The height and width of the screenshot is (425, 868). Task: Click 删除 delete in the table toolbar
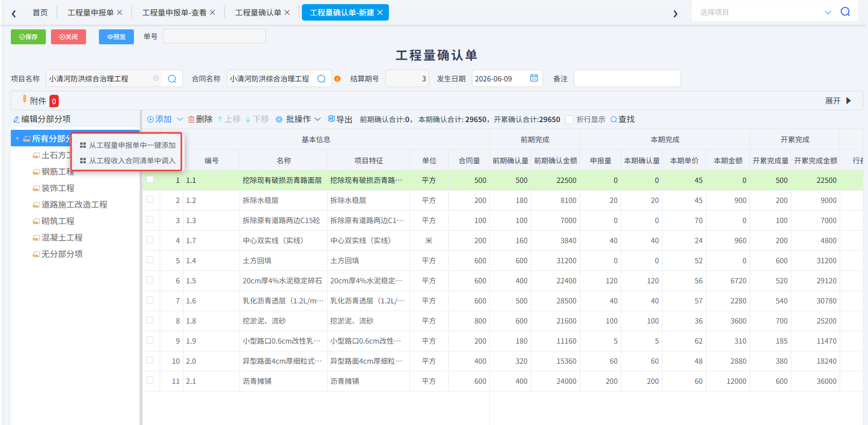(x=200, y=120)
